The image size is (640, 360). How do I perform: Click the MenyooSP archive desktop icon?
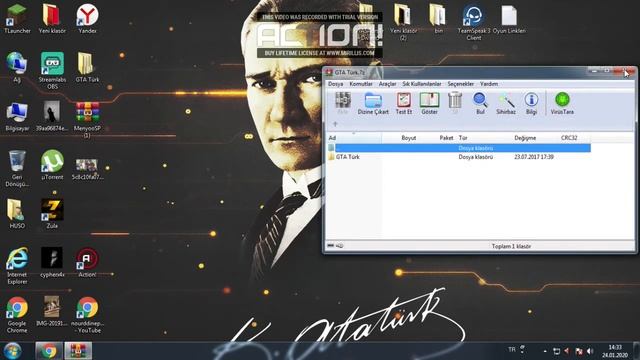click(x=87, y=120)
